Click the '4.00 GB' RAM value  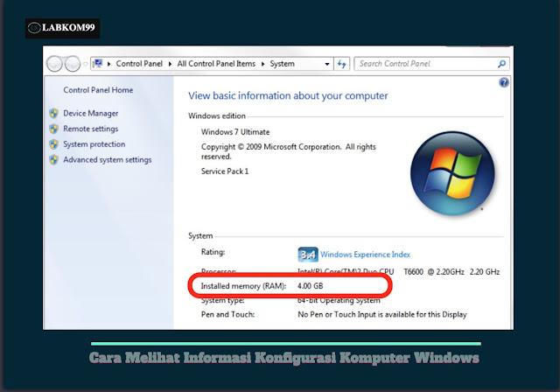311,286
